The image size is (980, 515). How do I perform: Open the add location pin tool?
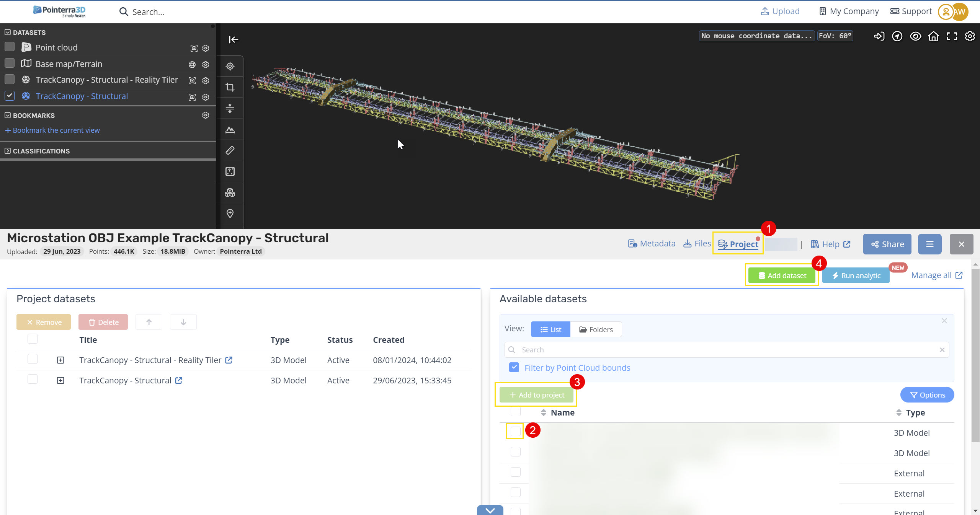[x=230, y=213]
